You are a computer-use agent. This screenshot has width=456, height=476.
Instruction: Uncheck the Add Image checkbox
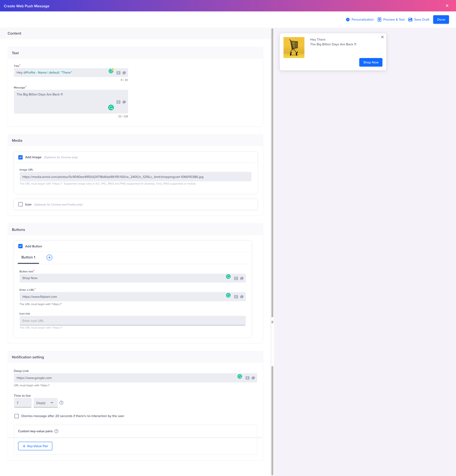pyautogui.click(x=20, y=157)
